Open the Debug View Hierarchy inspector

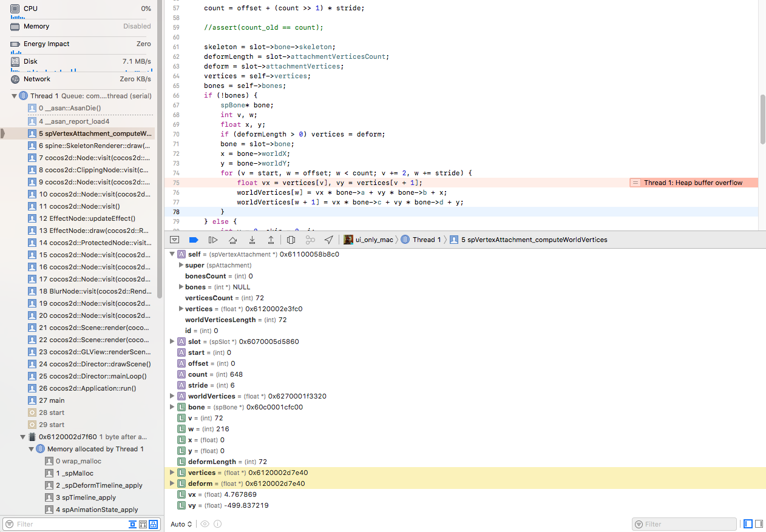[x=291, y=240]
